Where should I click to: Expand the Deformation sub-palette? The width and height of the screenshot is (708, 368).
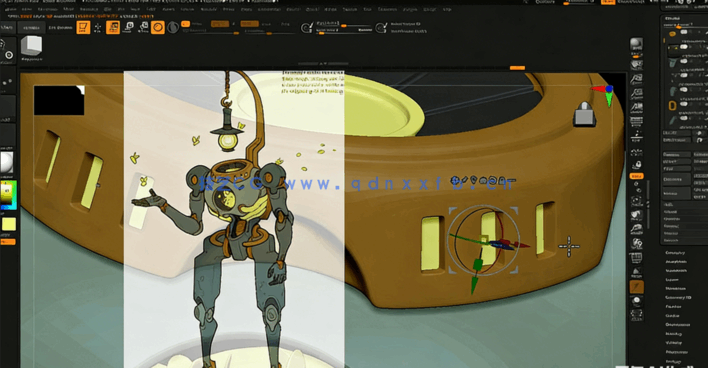[x=677, y=324]
